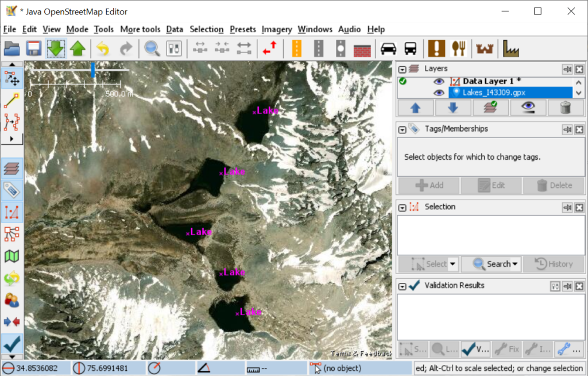
Task: Open the Search button dropdown arrow
Action: coord(515,264)
